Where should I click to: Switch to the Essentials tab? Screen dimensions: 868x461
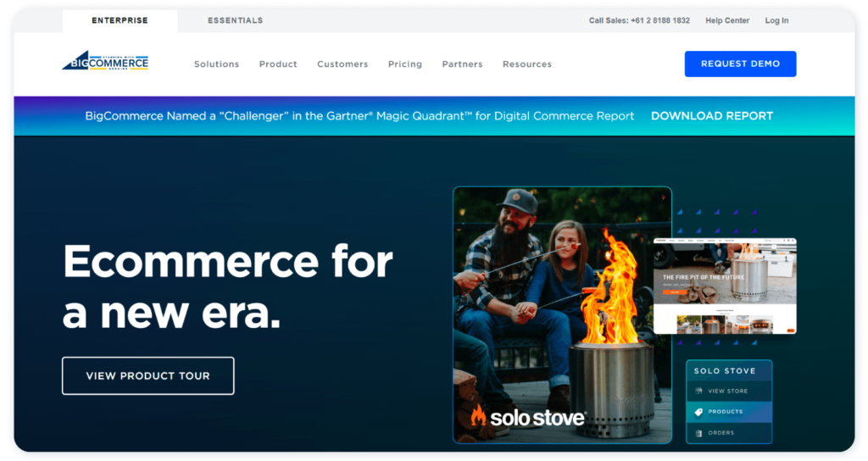point(236,20)
